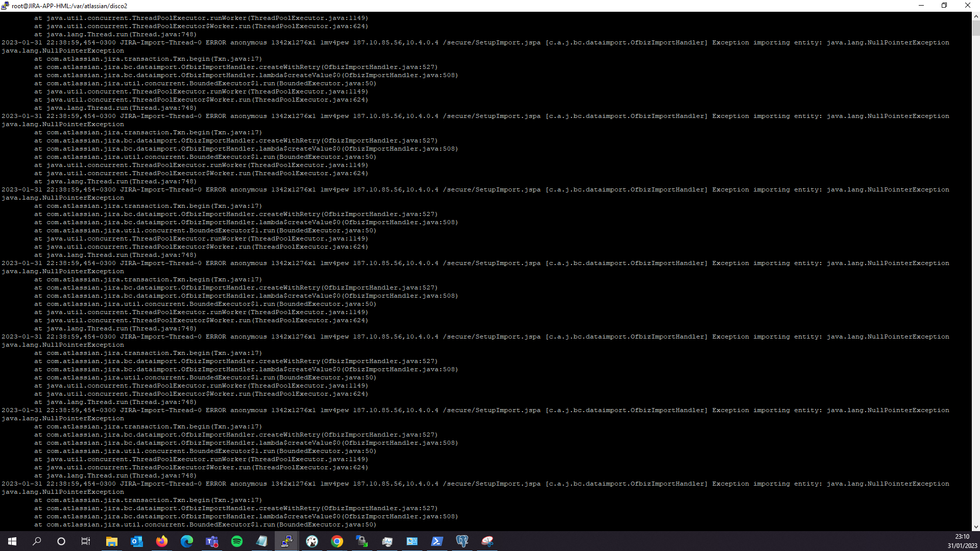Open the taskbar Search icon
This screenshot has width=980, height=551.
tap(37, 541)
